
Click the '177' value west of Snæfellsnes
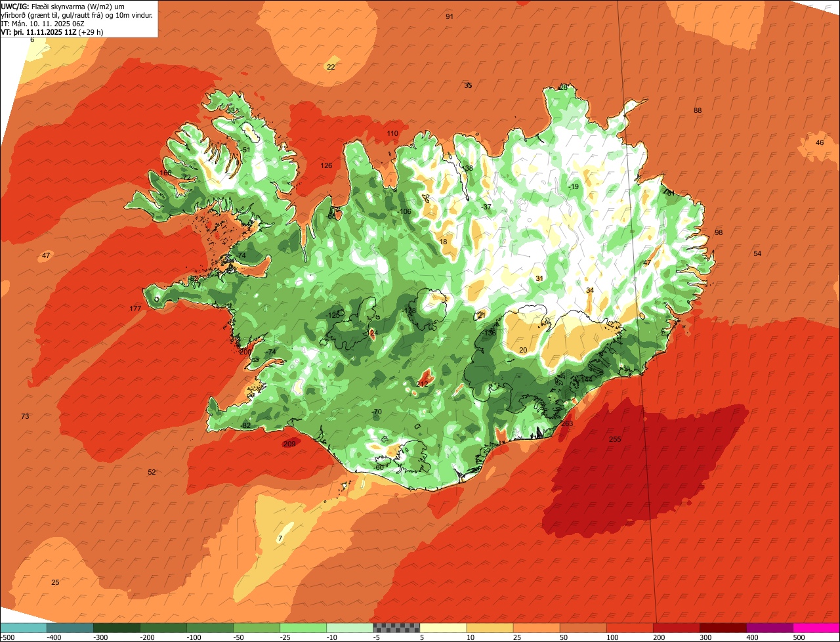click(x=135, y=309)
